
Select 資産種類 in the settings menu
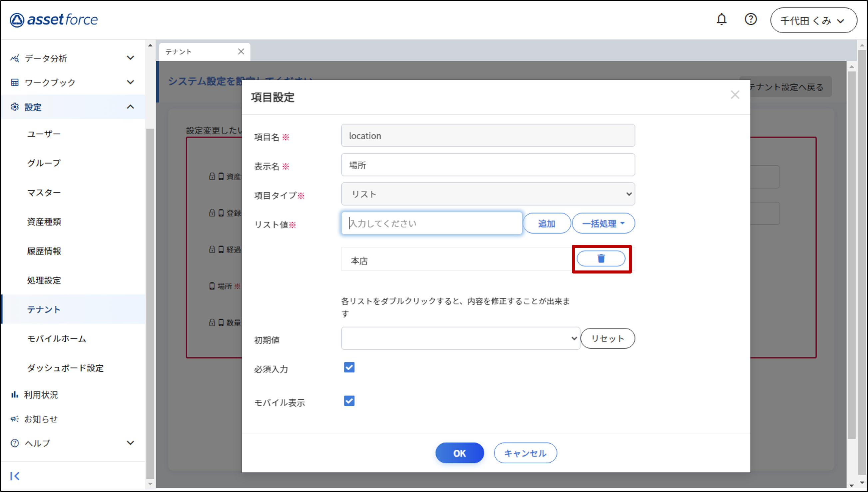point(44,222)
